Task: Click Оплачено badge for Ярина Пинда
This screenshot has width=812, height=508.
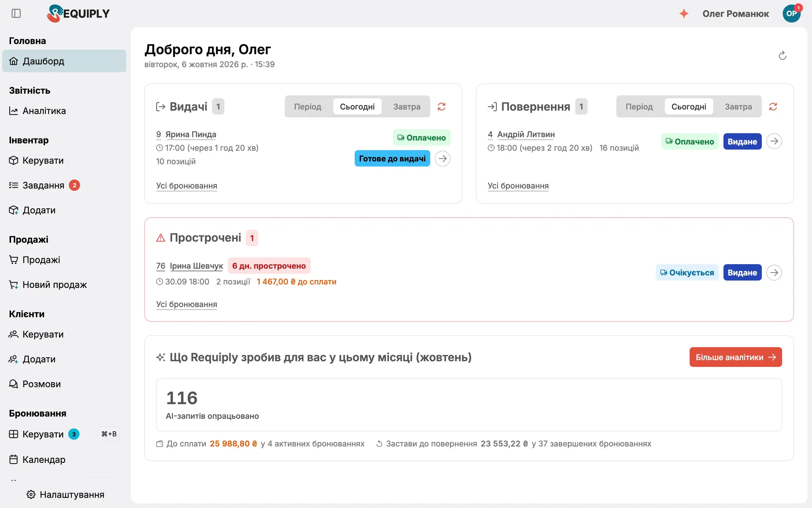Action: click(x=421, y=137)
